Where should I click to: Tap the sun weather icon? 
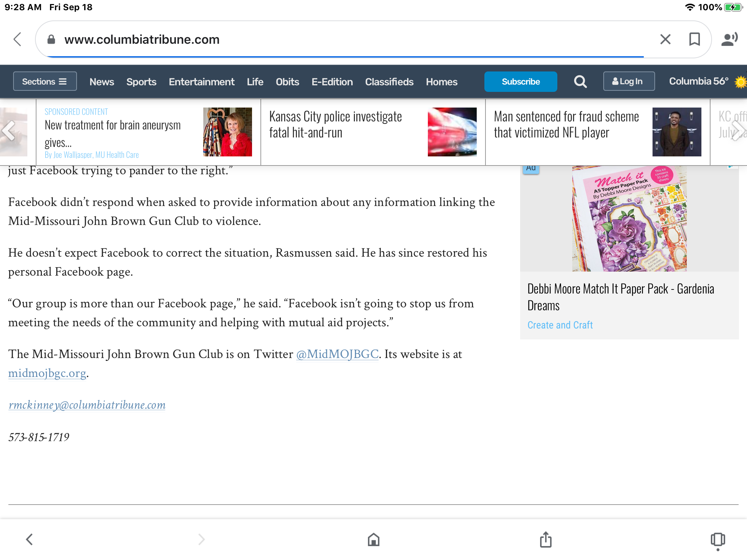pos(740,82)
